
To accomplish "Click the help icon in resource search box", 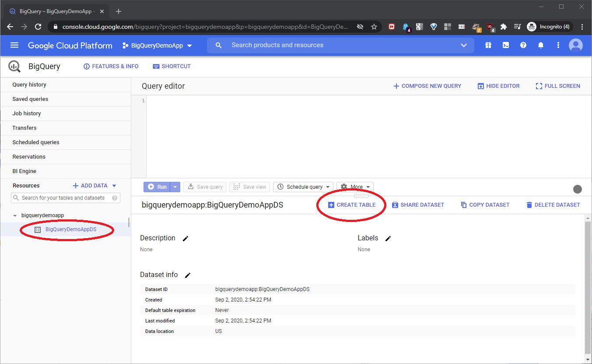I will tap(115, 198).
